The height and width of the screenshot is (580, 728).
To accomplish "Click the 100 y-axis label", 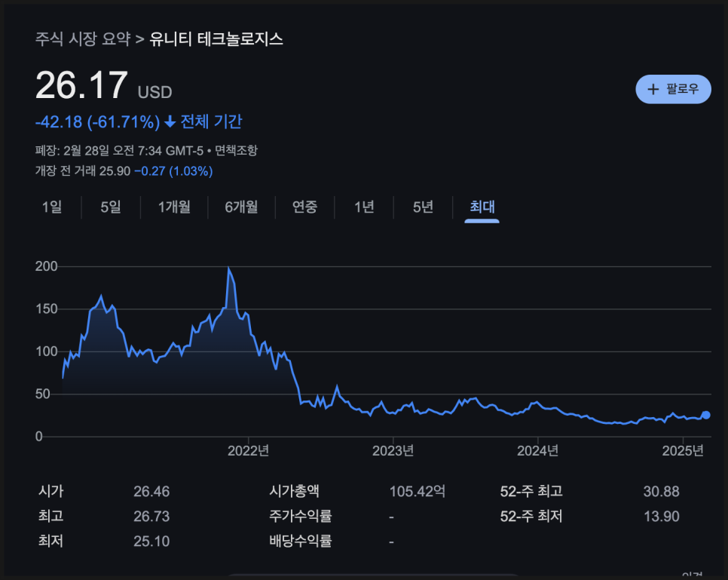I will [47, 351].
